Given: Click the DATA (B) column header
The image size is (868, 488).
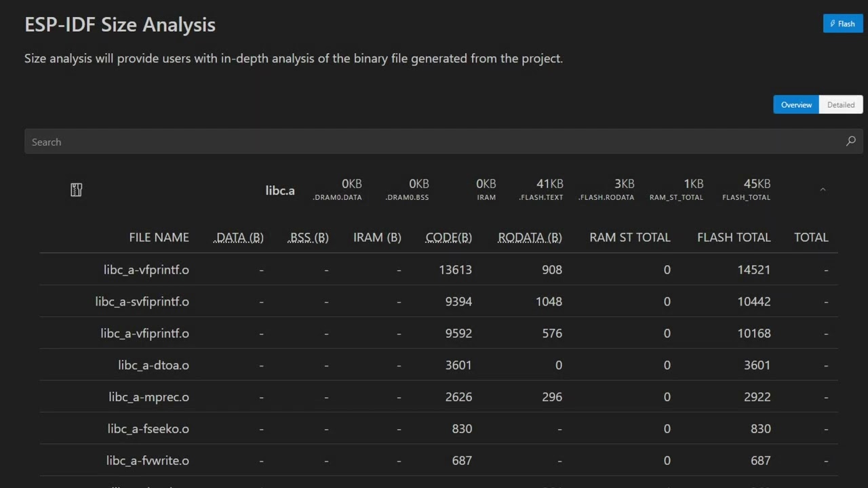Looking at the screenshot, I should click(x=239, y=237).
